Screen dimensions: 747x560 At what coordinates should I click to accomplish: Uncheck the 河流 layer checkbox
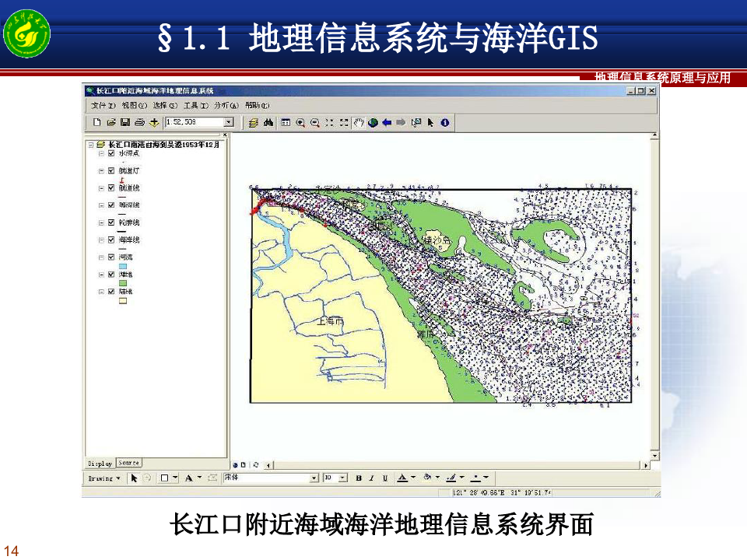click(x=111, y=257)
